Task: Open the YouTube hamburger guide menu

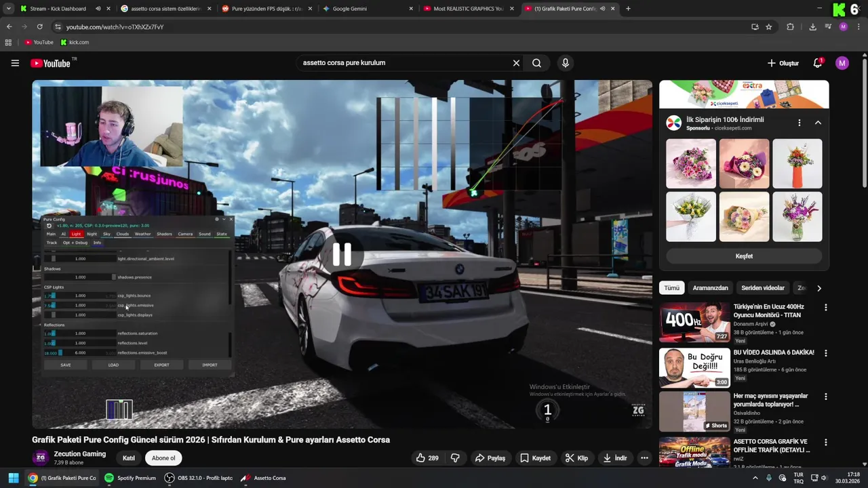Action: tap(15, 63)
